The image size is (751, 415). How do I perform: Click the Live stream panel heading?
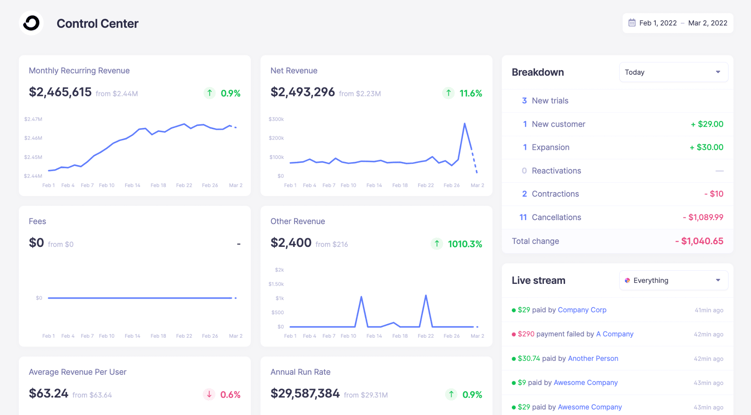coord(538,280)
